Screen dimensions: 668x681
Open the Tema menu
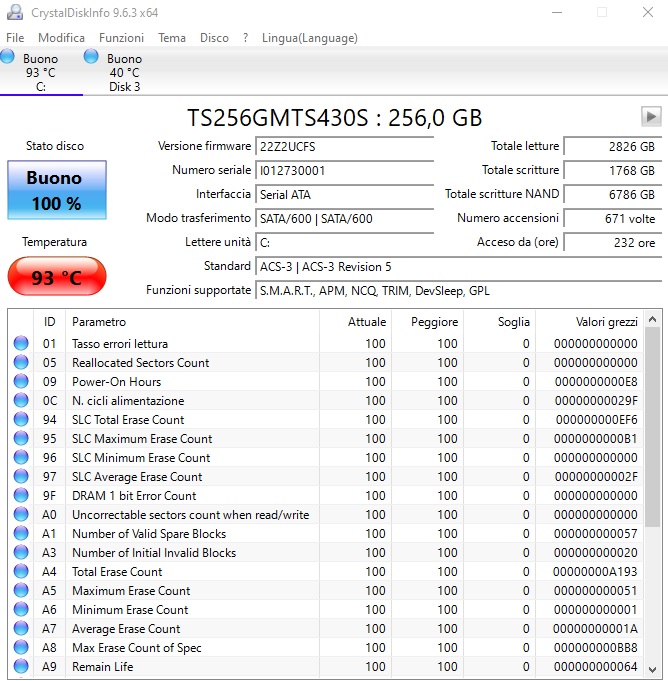(x=172, y=38)
